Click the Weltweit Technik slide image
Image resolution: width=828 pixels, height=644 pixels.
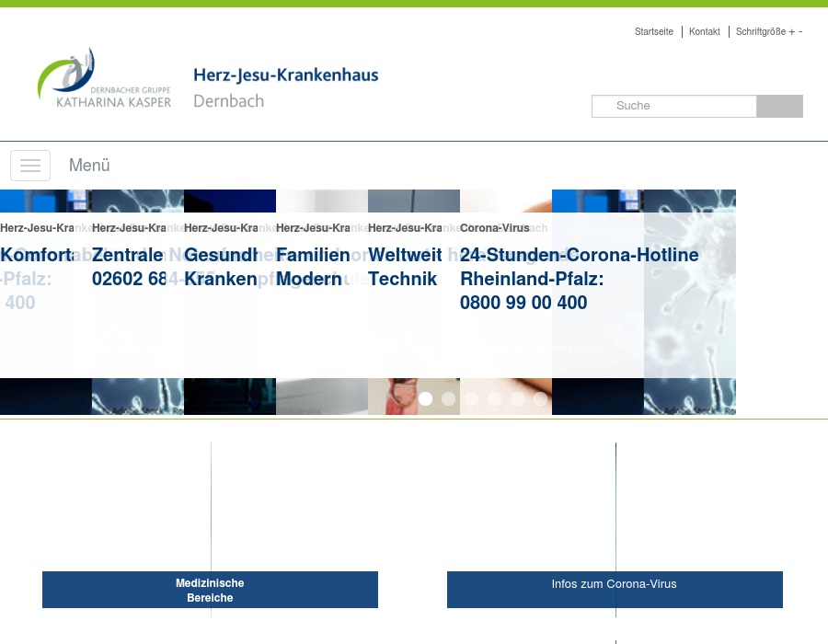pyautogui.click(x=414, y=304)
